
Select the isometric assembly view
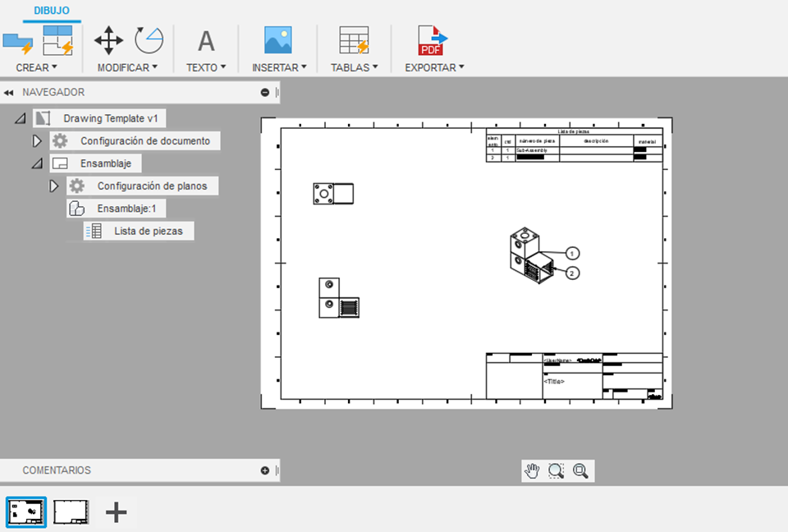tap(532, 255)
